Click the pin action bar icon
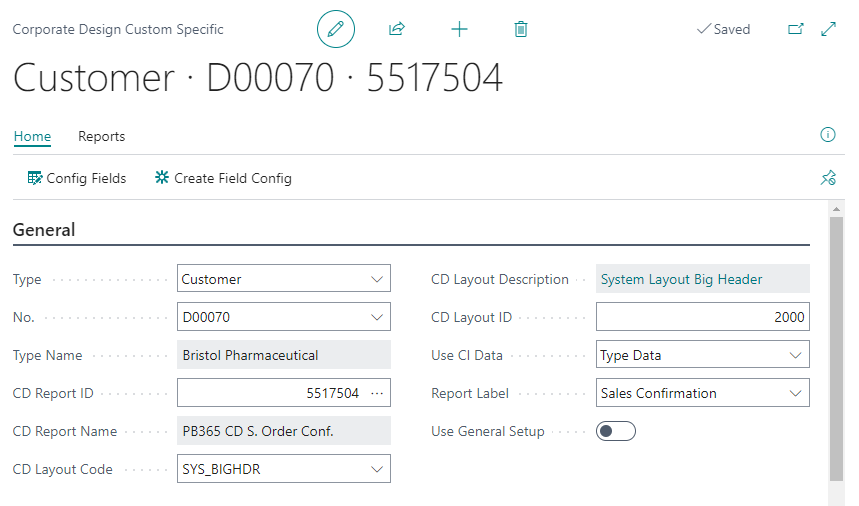The height and width of the screenshot is (506, 859). click(x=828, y=178)
